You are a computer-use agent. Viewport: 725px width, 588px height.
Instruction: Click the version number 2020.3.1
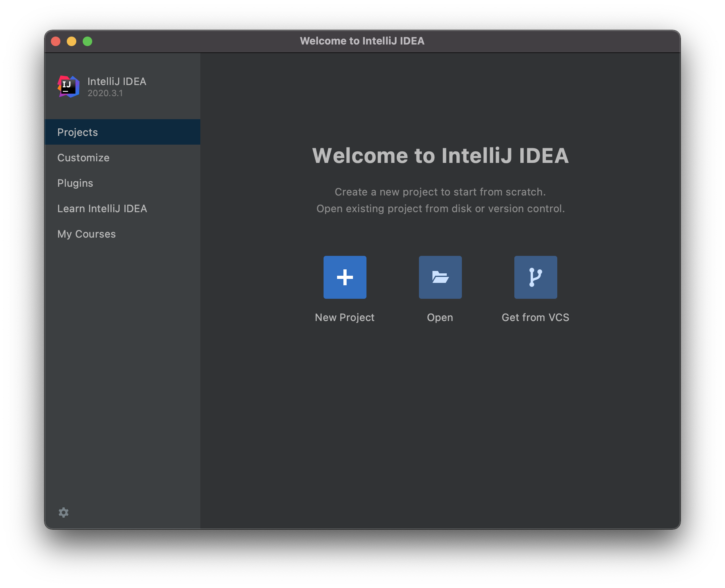(x=105, y=93)
